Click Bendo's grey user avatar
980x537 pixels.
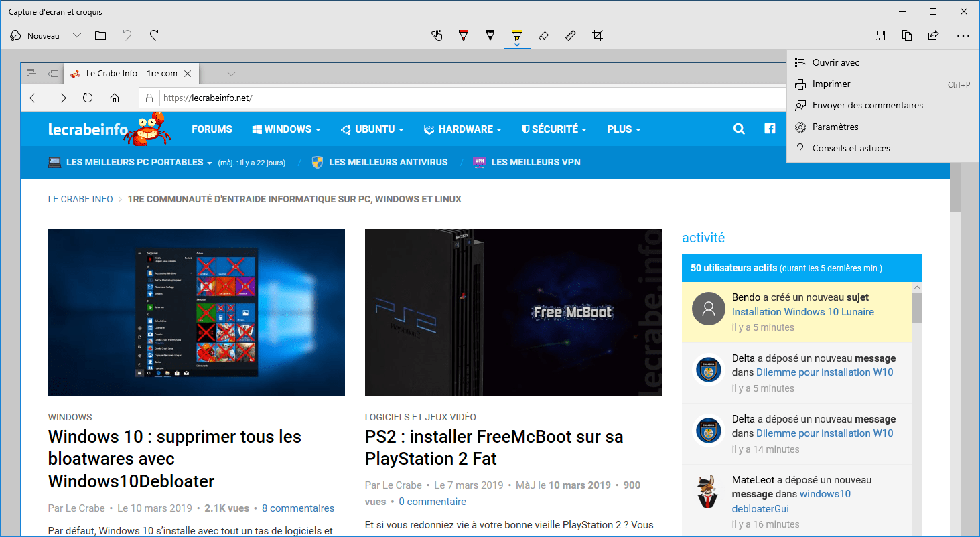tap(709, 309)
